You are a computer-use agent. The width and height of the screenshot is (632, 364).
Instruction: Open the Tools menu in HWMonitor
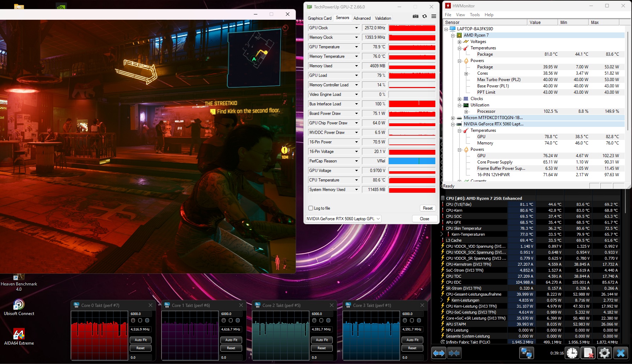coord(475,15)
